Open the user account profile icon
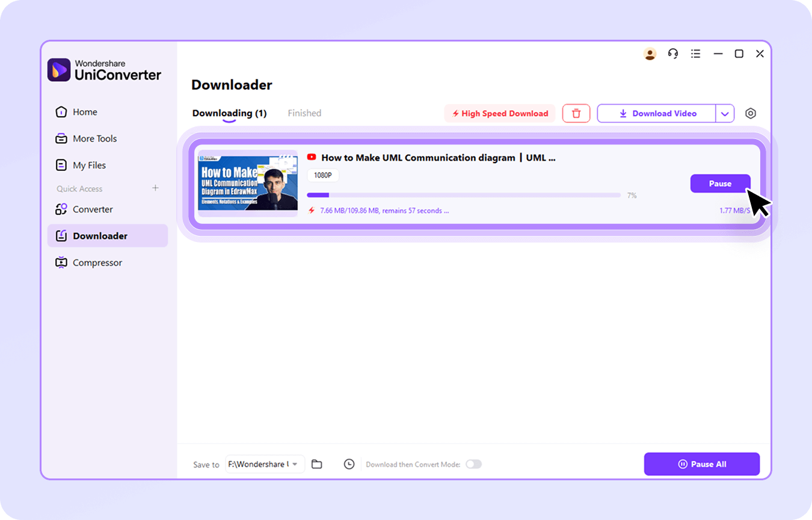 click(x=650, y=54)
